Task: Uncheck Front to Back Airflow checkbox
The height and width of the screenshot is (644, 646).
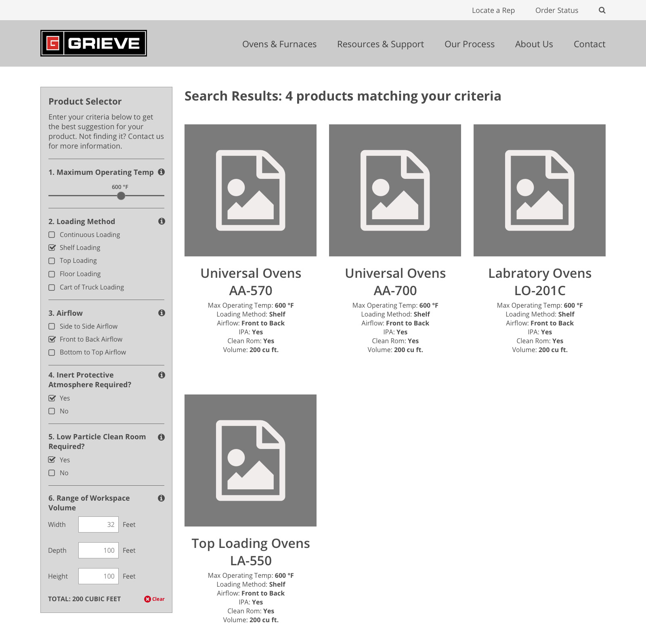Action: [52, 339]
